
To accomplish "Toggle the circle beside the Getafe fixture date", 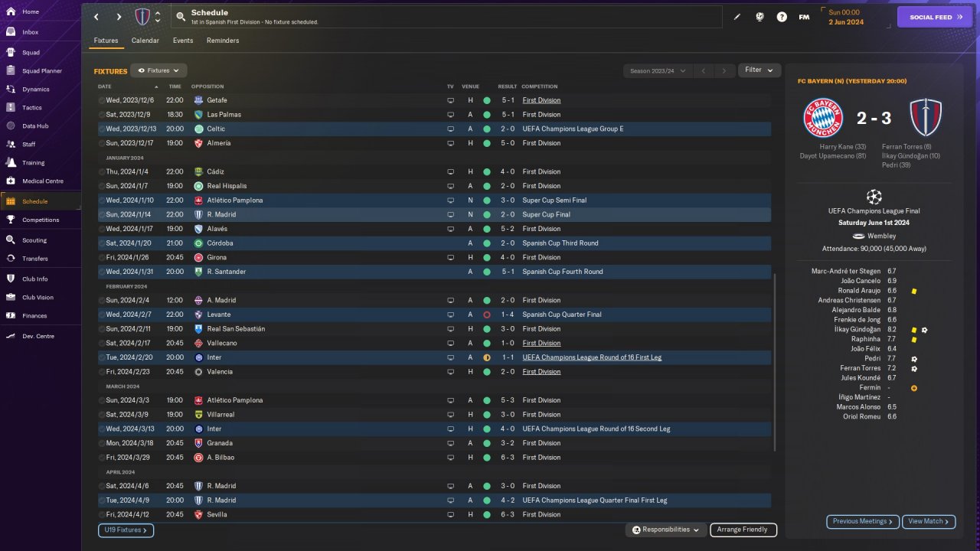I will [x=102, y=100].
